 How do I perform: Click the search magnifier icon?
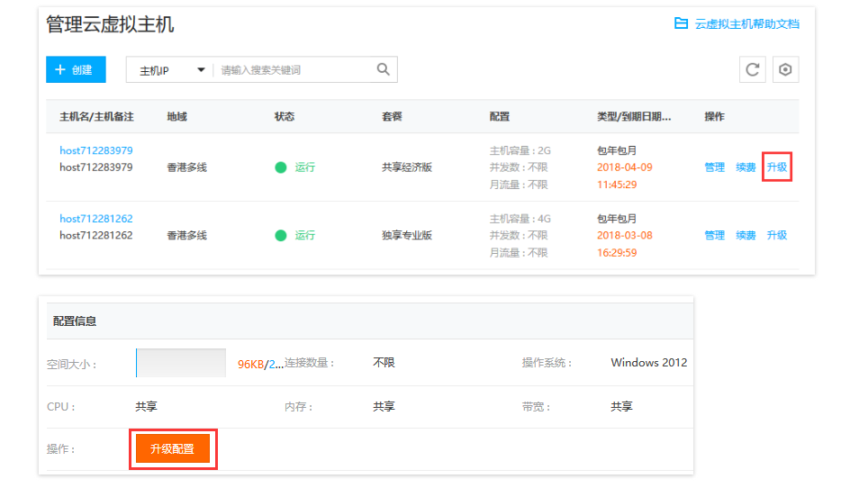(x=383, y=69)
